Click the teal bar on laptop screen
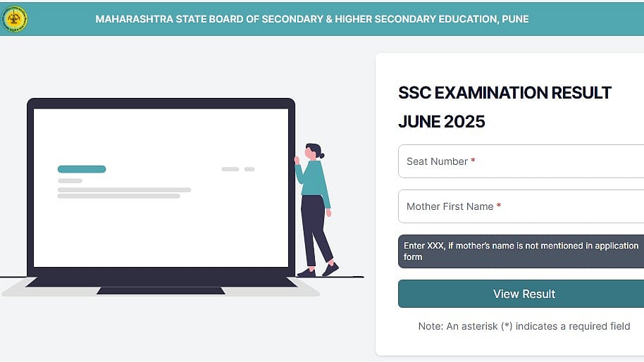 (82, 169)
